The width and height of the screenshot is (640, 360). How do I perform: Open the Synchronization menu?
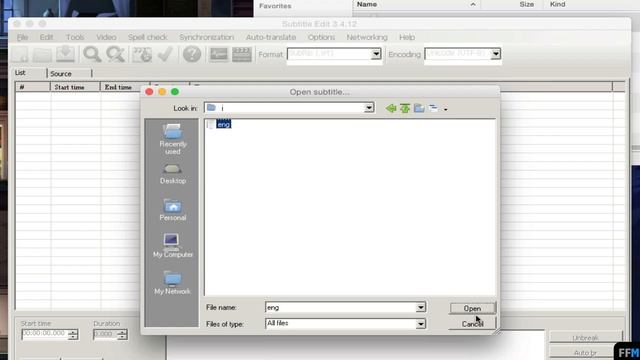pyautogui.click(x=207, y=37)
